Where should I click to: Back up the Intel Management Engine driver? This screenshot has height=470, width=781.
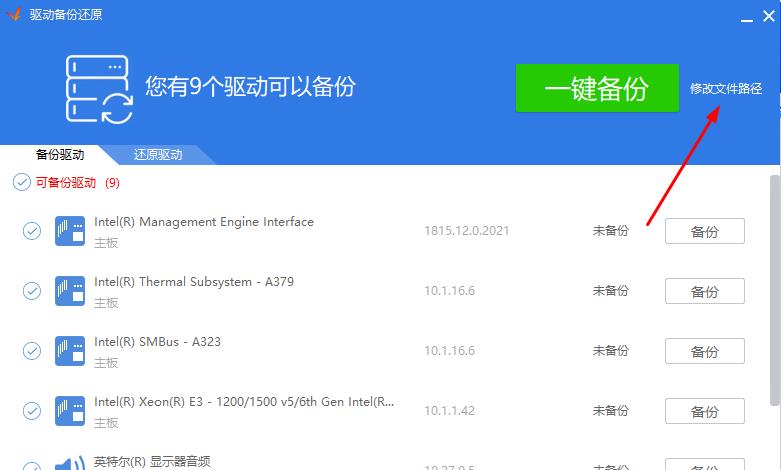tap(705, 231)
